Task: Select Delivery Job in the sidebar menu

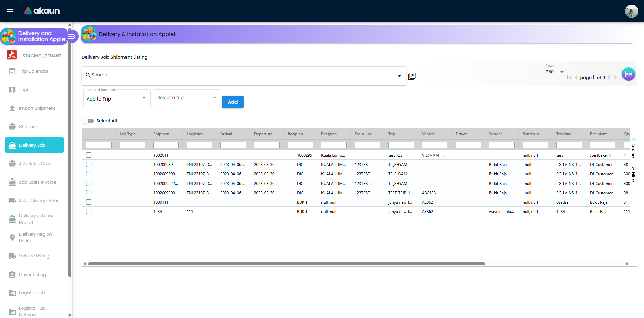Action: tap(34, 145)
